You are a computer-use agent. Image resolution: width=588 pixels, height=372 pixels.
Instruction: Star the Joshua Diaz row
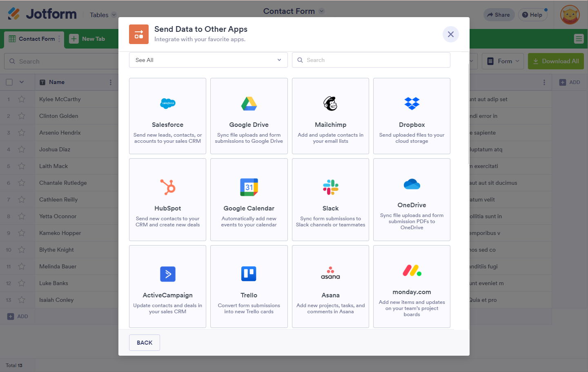[22, 149]
